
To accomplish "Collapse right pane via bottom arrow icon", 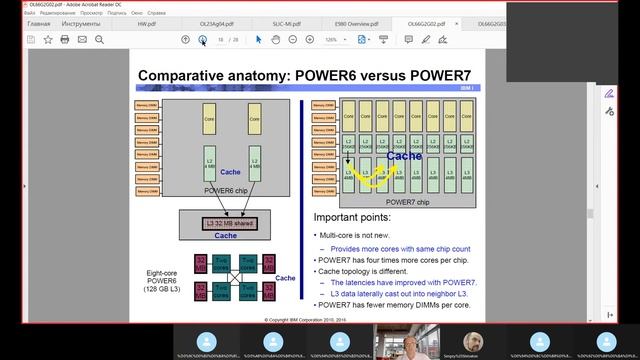I will tap(610, 315).
